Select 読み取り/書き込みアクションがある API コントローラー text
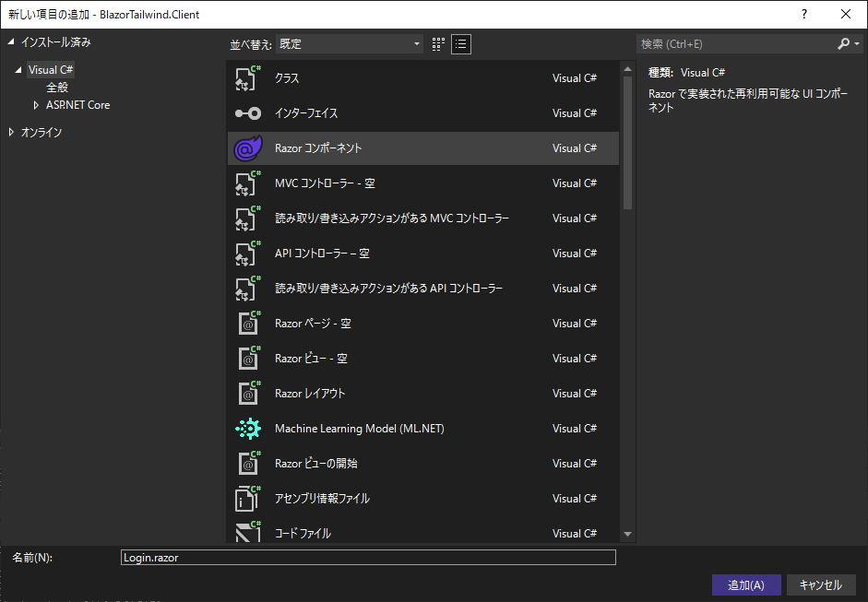 click(x=388, y=289)
